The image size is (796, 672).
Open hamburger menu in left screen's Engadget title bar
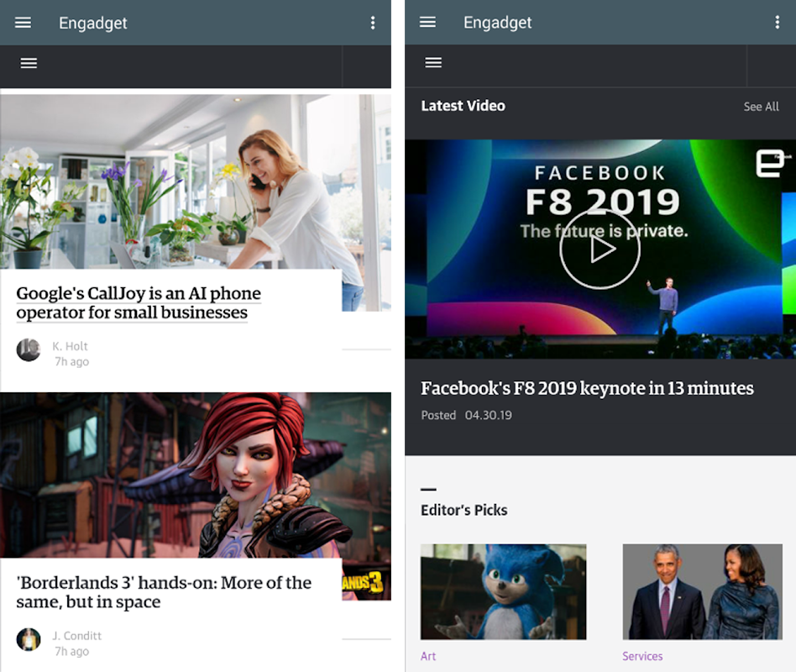(23, 23)
